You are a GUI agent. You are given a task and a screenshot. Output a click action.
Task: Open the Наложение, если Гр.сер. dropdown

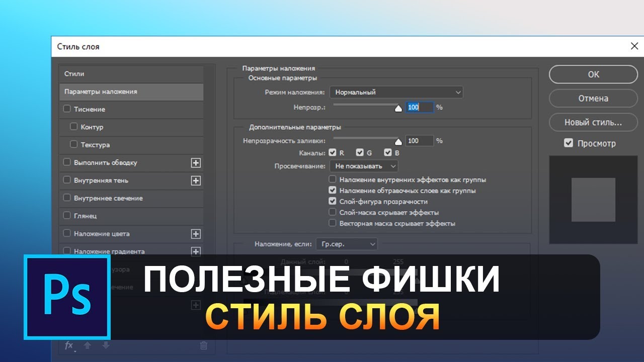coord(347,244)
